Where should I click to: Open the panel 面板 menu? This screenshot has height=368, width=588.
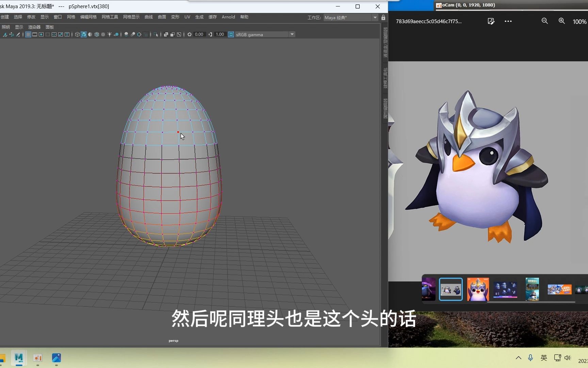click(50, 27)
